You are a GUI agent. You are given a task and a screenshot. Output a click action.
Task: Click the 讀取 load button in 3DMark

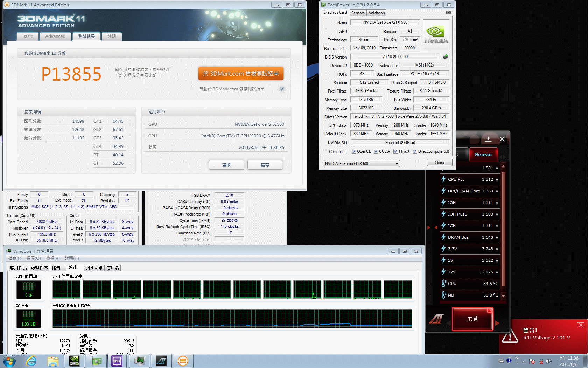pyautogui.click(x=226, y=165)
